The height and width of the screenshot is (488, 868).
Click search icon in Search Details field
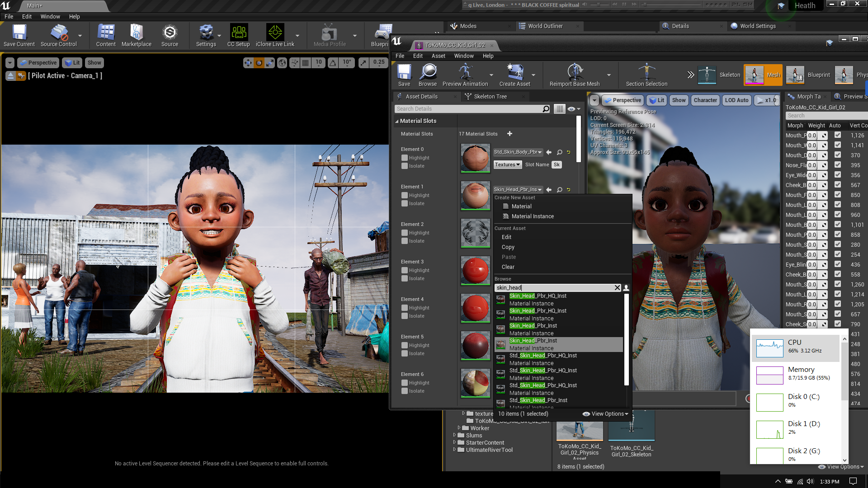(x=546, y=109)
